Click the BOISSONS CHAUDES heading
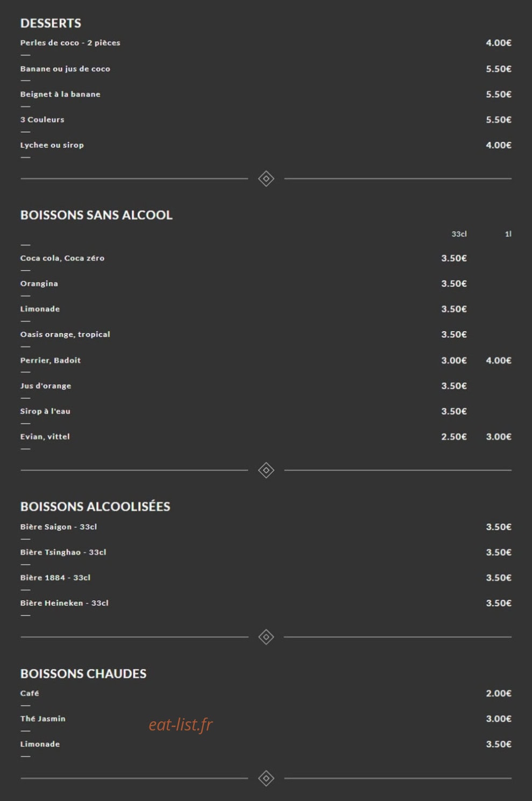This screenshot has width=532, height=801. 83,673
